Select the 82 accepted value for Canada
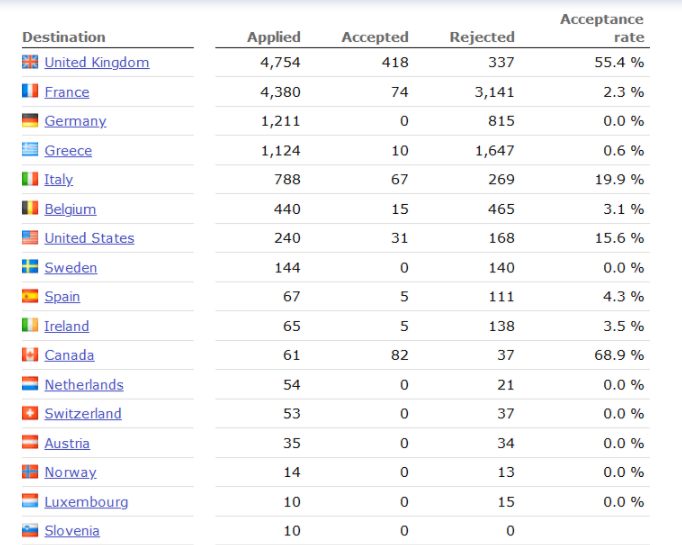Viewport: 682px width, 545px height. tap(400, 355)
